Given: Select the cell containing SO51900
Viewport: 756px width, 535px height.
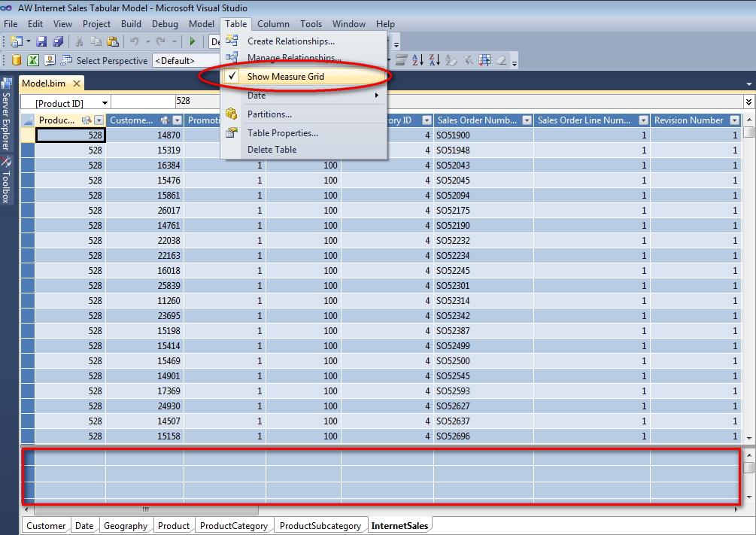Looking at the screenshot, I should pos(484,135).
